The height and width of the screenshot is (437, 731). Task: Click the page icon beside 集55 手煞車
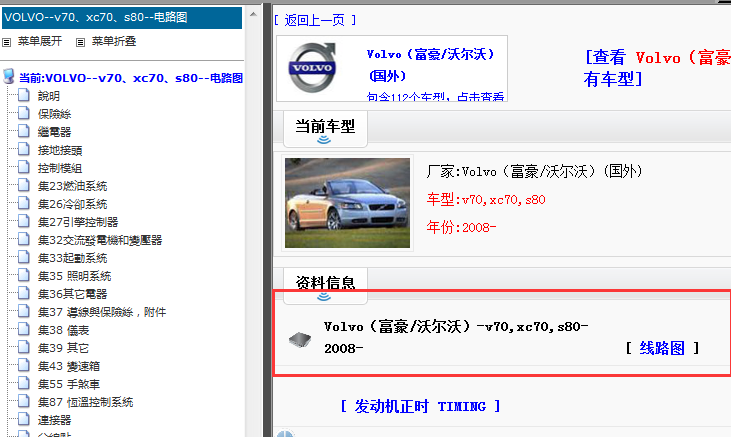click(24, 383)
